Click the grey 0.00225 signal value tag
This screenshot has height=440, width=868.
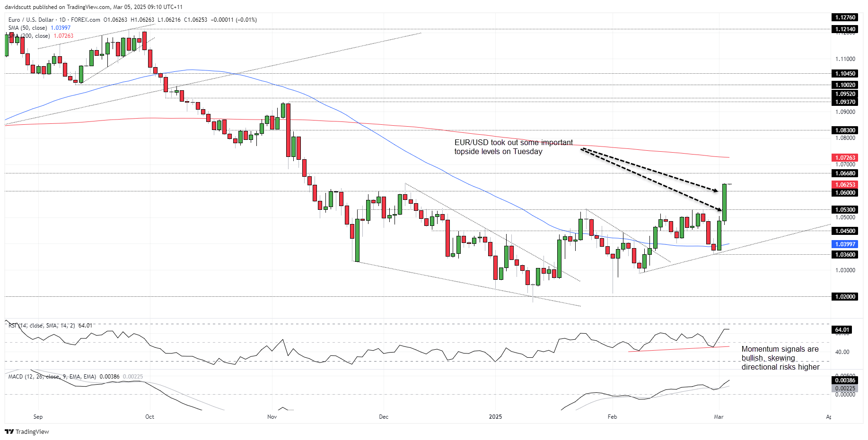tap(845, 388)
